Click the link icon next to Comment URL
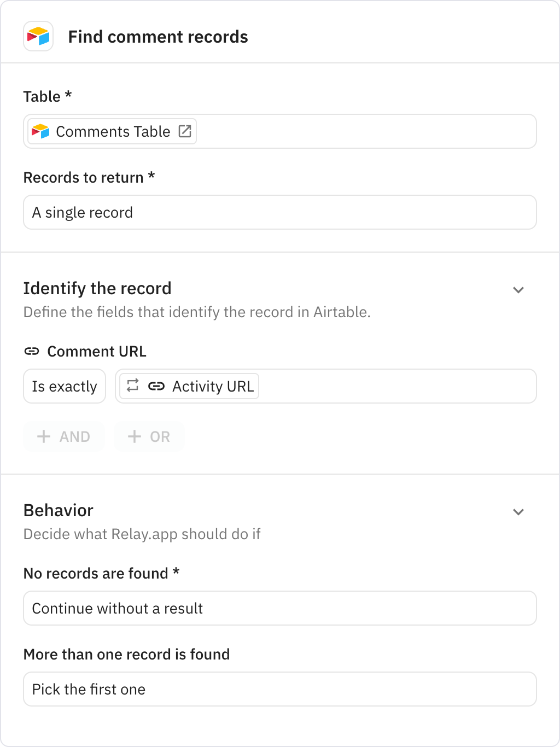Image resolution: width=560 pixels, height=747 pixels. tap(31, 351)
